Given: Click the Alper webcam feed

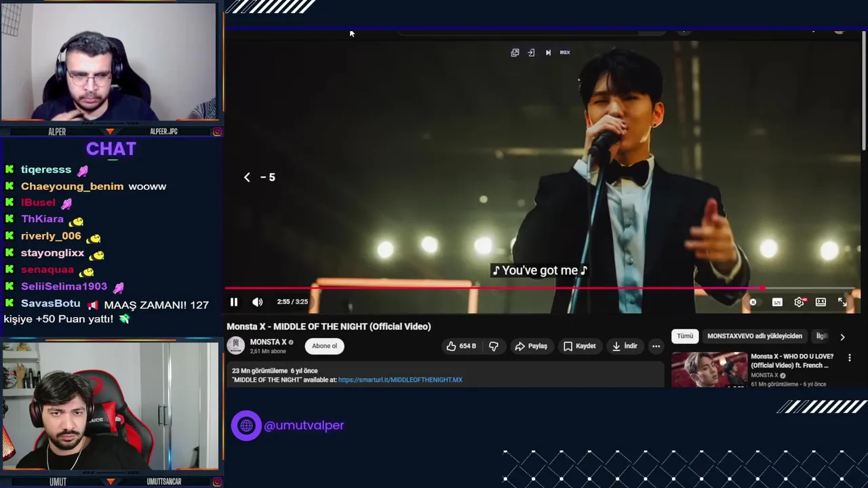Looking at the screenshot, I should coord(108,62).
